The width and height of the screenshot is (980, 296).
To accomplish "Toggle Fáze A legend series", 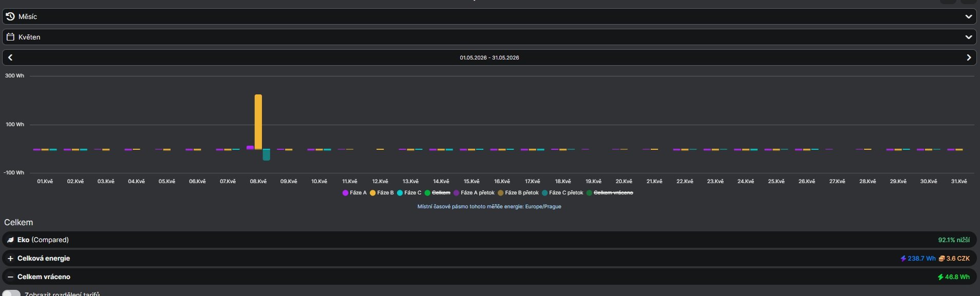I will click(x=354, y=193).
